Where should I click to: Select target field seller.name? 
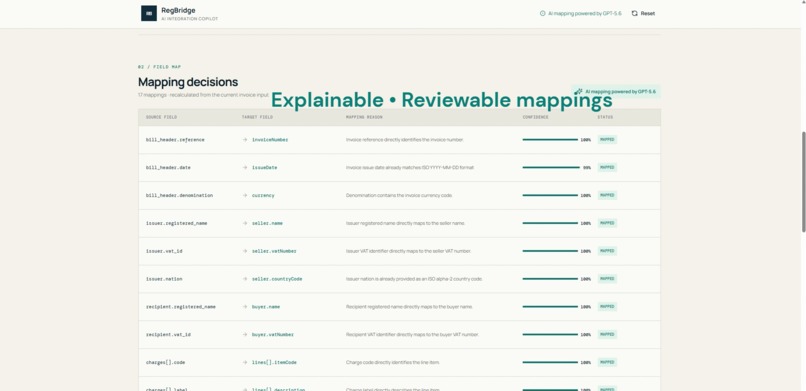pyautogui.click(x=267, y=223)
